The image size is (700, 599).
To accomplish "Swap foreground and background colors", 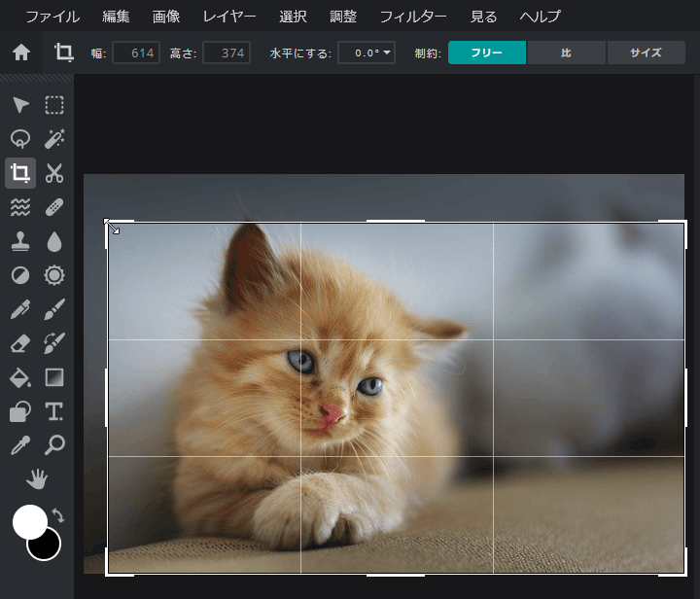I will click(58, 515).
